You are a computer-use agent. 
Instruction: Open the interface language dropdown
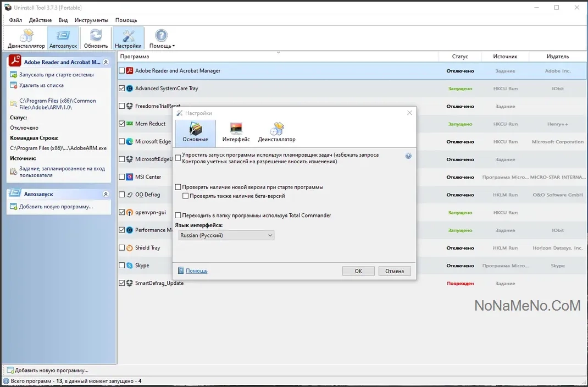coord(226,235)
